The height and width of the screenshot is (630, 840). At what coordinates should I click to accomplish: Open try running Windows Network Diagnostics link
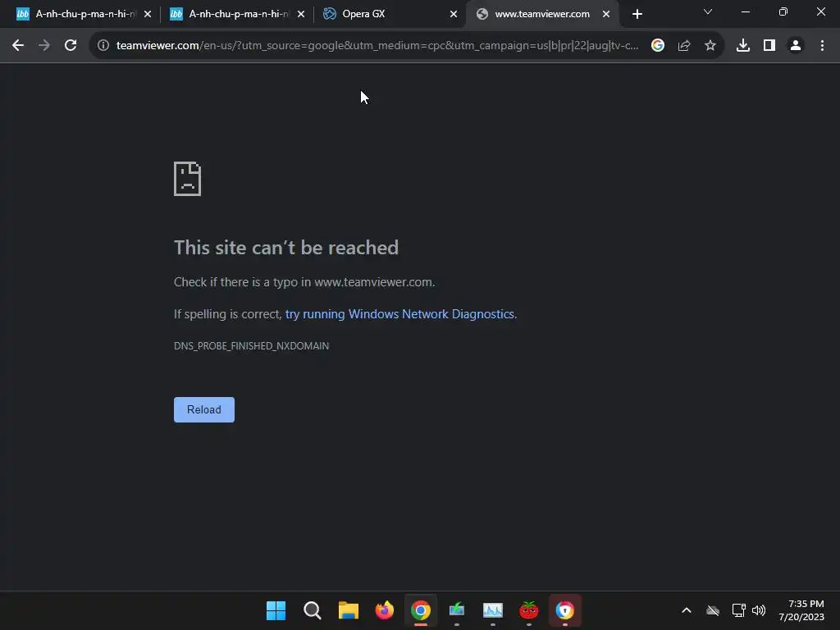pyautogui.click(x=399, y=314)
